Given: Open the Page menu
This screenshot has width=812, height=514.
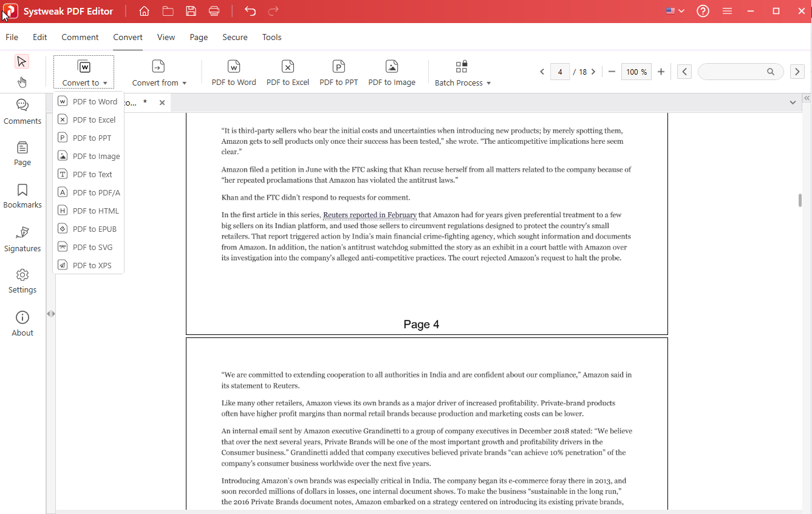Looking at the screenshot, I should [199, 37].
